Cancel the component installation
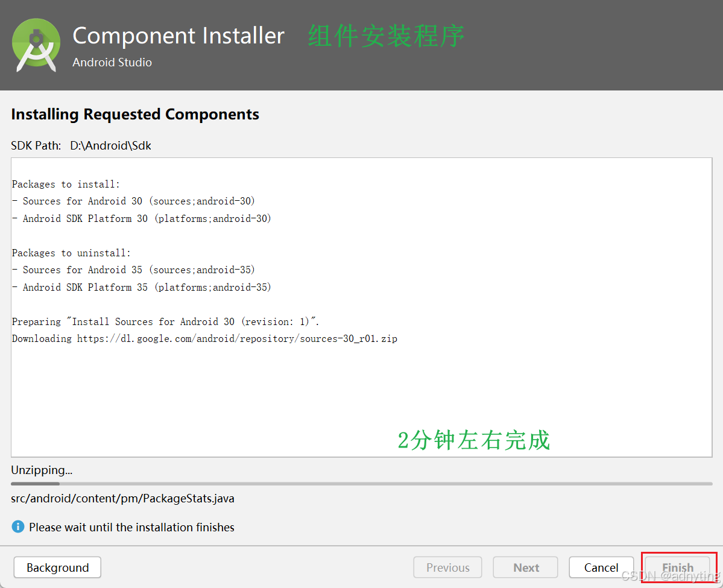 (x=601, y=567)
